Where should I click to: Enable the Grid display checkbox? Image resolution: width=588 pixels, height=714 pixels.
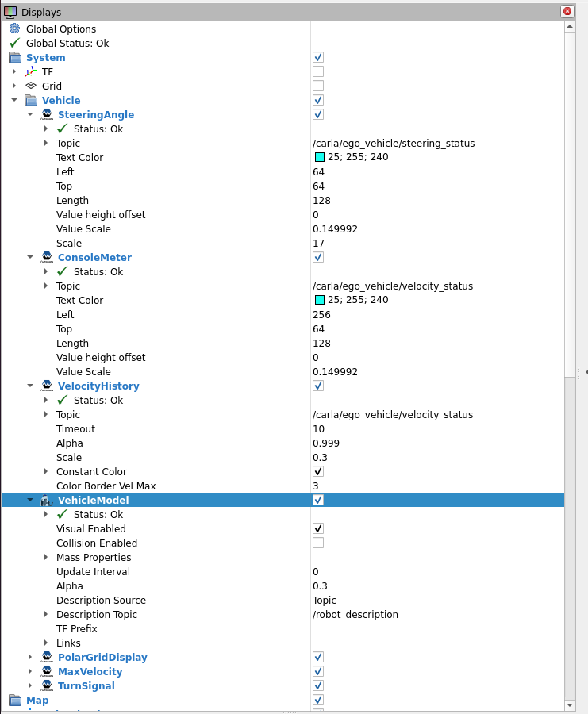[x=318, y=86]
